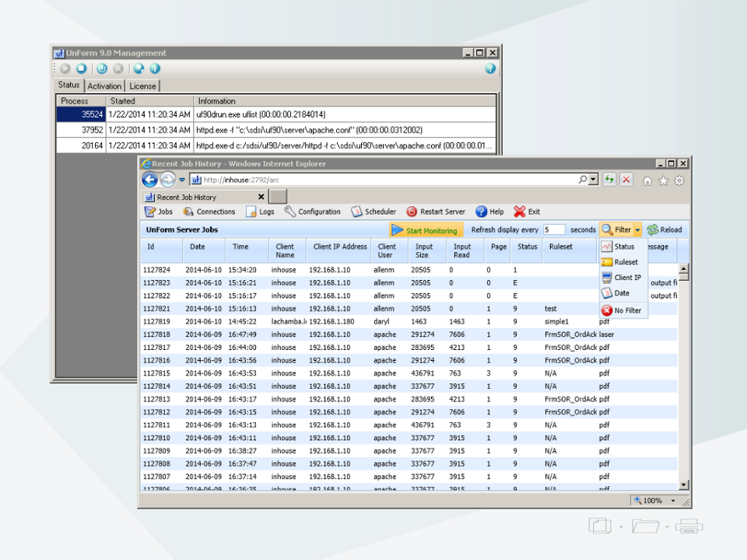Viewport: 747px width, 560px height.
Task: Click the help icon in UnForm Management toolbar
Action: 490,68
